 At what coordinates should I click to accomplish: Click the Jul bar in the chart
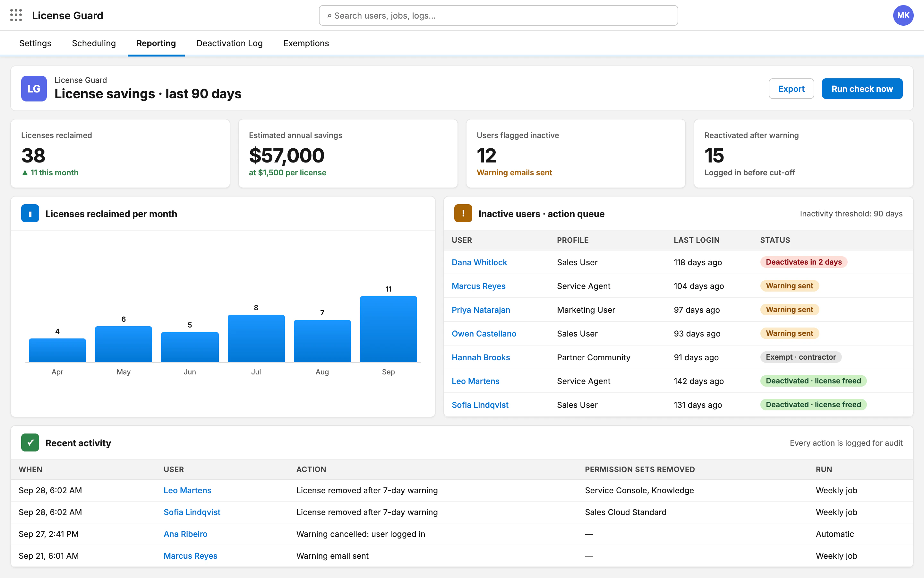(256, 338)
